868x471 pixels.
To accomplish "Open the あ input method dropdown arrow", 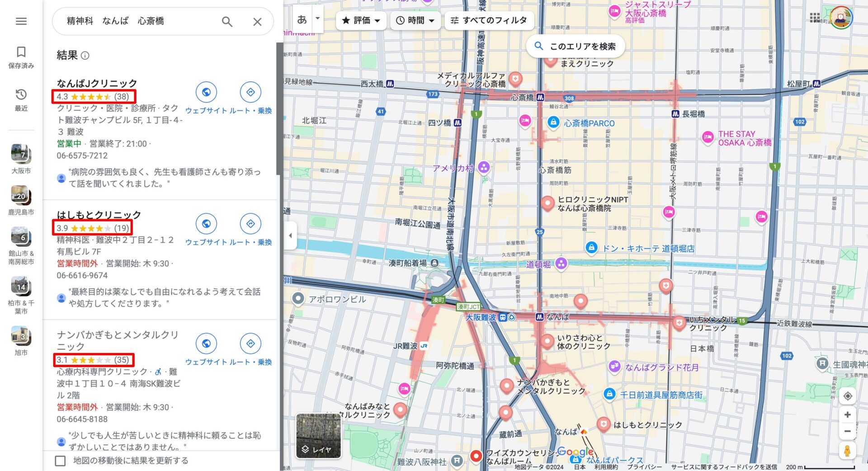I will pos(317,19).
